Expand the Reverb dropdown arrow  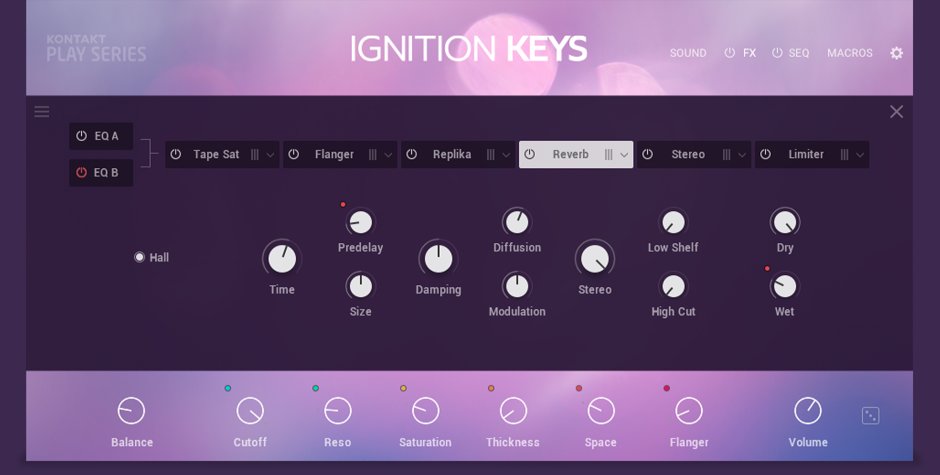(x=624, y=155)
